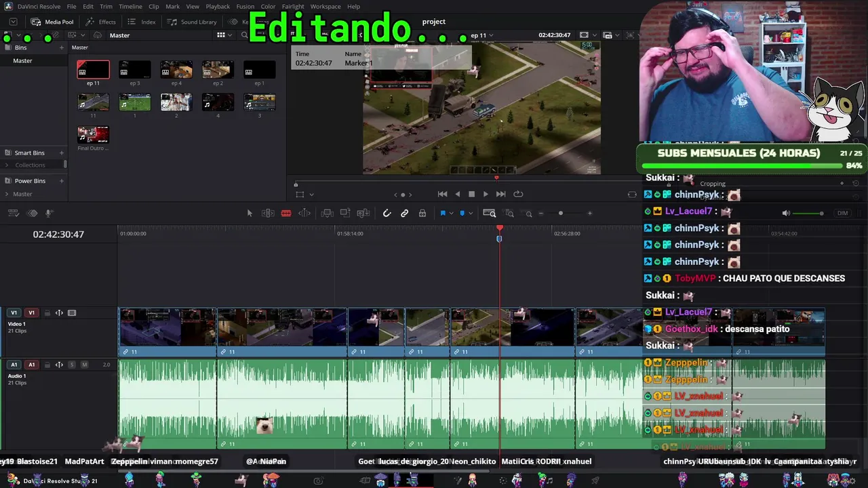Click the Replace Clip tool
This screenshot has height=488, width=868.
(363, 213)
